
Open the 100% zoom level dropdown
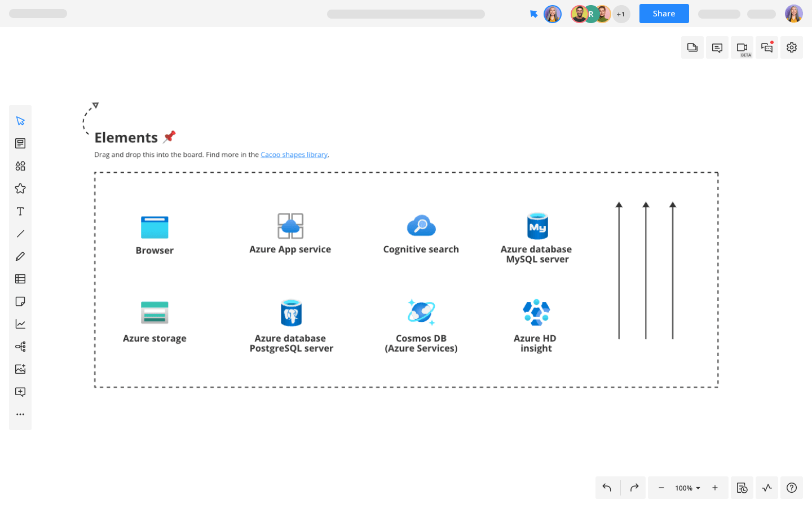pyautogui.click(x=688, y=488)
